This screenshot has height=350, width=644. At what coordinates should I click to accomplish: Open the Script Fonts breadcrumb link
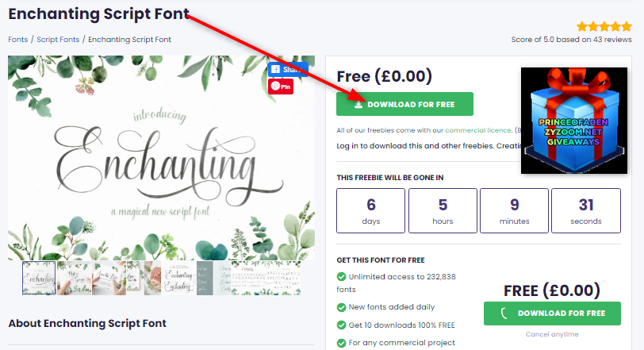coord(58,40)
